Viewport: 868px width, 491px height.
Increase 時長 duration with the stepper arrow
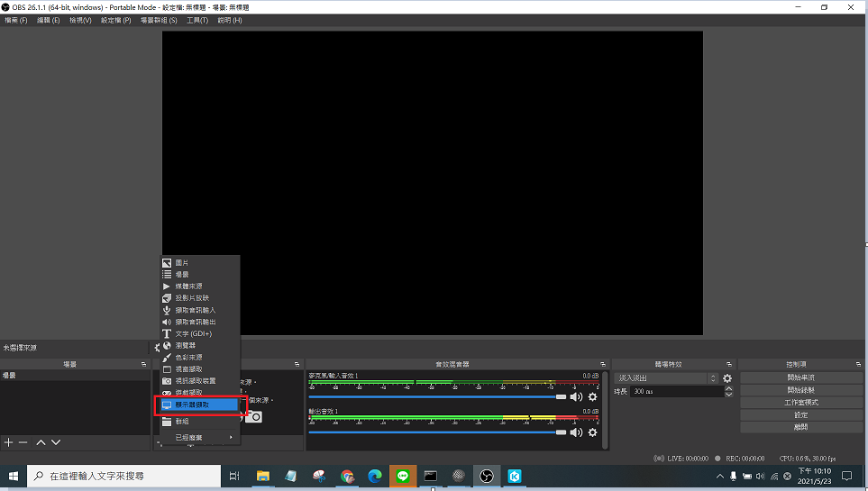727,389
